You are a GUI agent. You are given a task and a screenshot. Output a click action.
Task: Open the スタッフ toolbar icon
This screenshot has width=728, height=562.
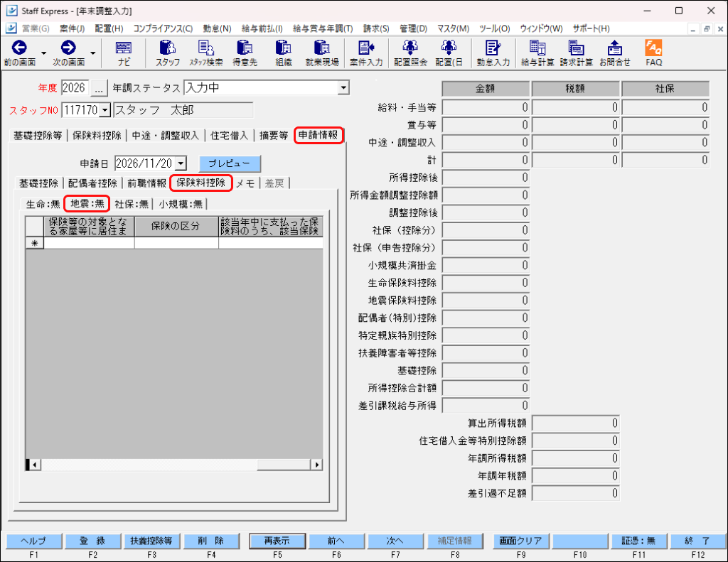click(168, 48)
